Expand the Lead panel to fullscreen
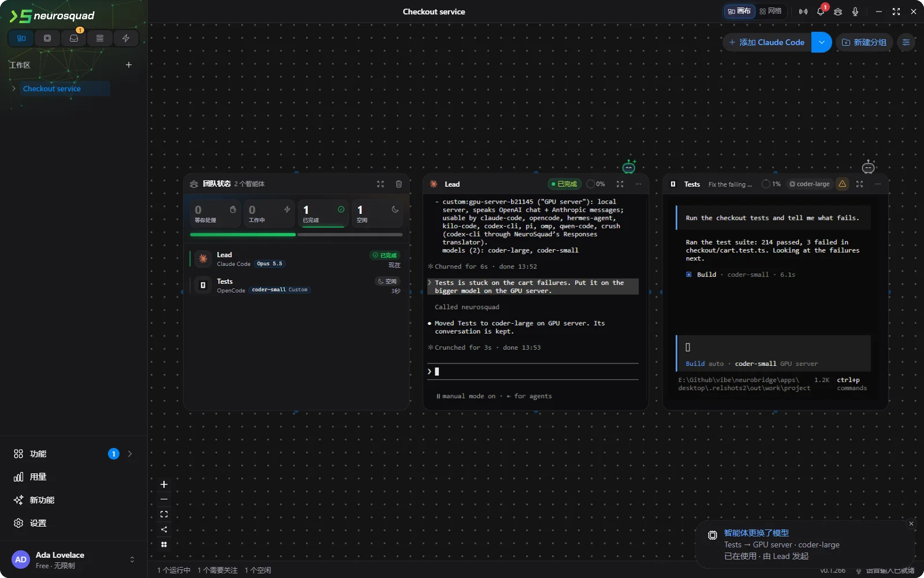924x578 pixels. pos(620,184)
